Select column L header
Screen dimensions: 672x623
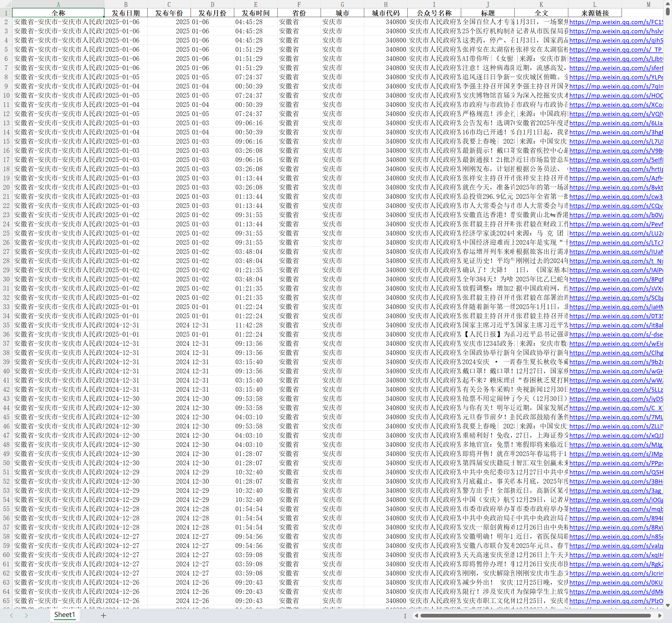595,4
